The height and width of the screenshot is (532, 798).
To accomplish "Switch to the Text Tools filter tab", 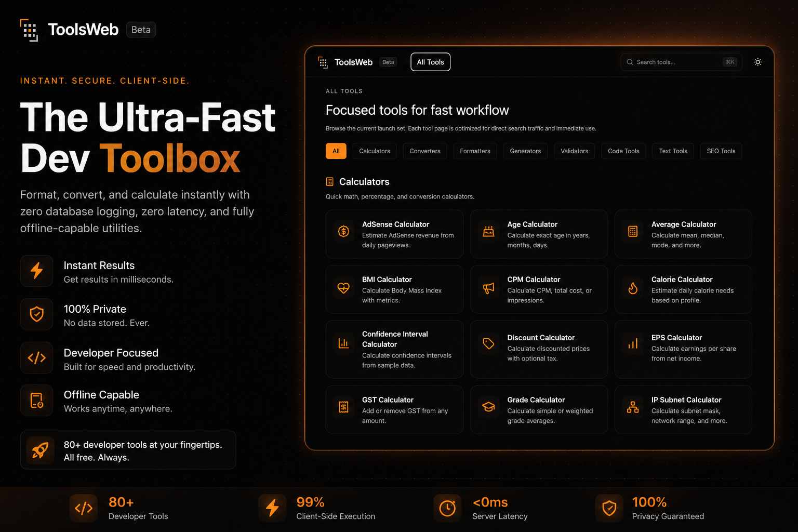I will (673, 151).
